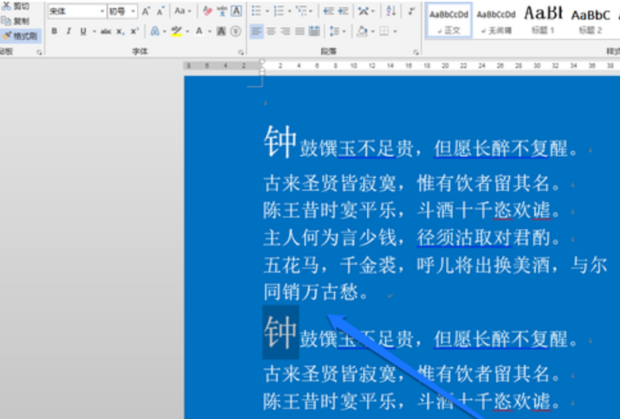Click the Cut (剪切) button
The height and width of the screenshot is (419, 620).
pos(16,7)
